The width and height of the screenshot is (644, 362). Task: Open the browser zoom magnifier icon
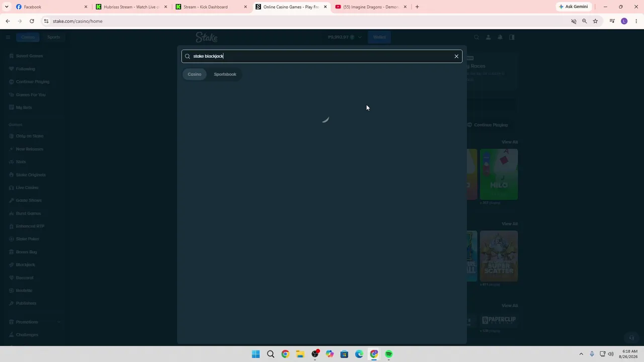point(584,21)
